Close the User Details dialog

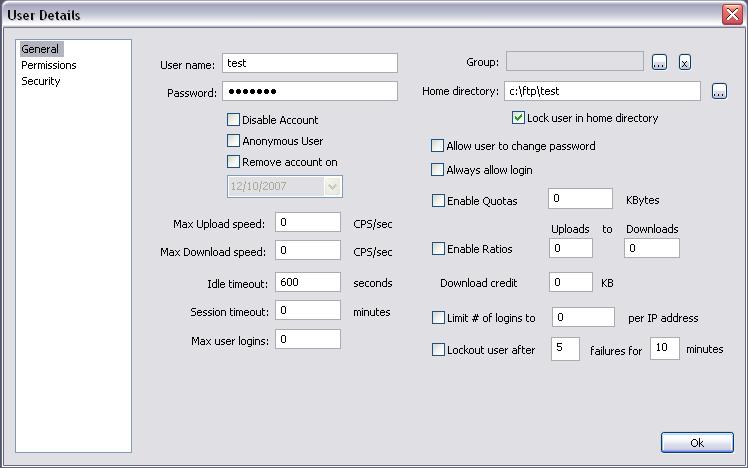pos(731,15)
